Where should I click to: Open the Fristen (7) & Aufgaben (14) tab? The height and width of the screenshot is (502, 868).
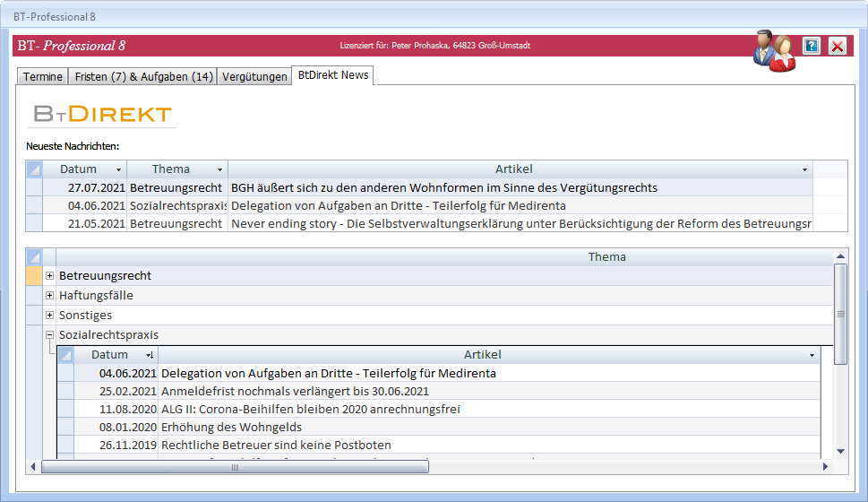pyautogui.click(x=143, y=76)
